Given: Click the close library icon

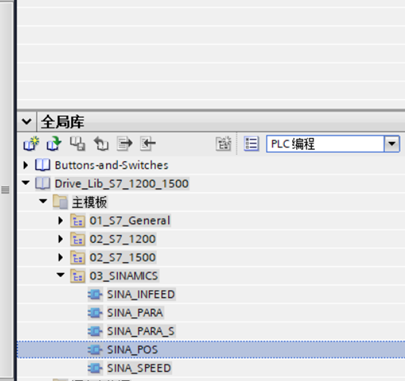Looking at the screenshot, I should point(101,144).
